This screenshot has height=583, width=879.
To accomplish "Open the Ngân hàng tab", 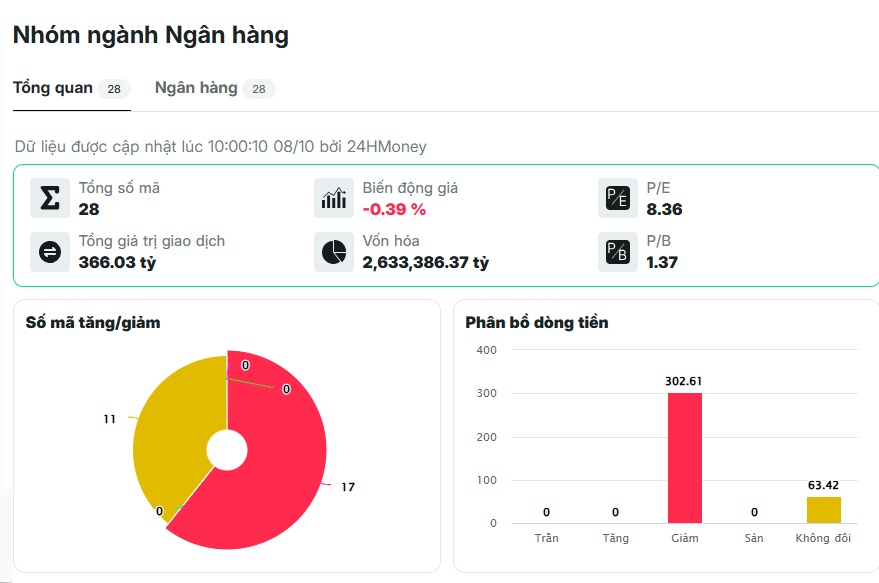I will click(x=215, y=89).
